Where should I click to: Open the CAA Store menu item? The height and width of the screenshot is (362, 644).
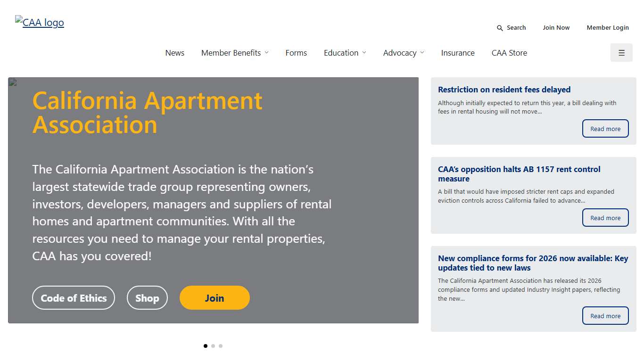[509, 53]
